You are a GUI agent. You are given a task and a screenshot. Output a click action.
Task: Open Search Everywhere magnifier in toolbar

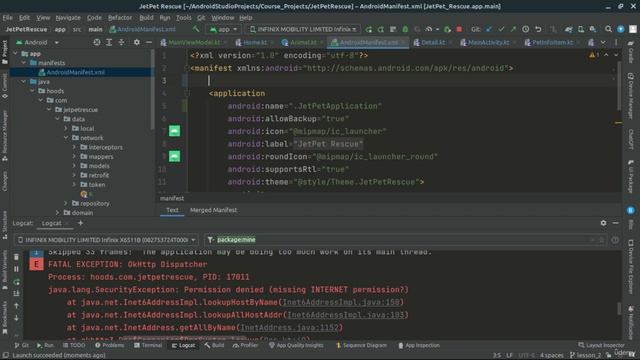(x=608, y=29)
